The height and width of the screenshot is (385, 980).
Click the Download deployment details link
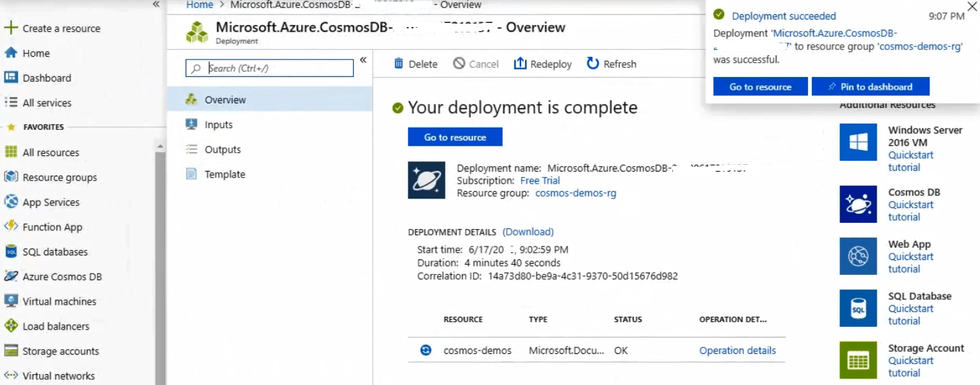coord(528,232)
